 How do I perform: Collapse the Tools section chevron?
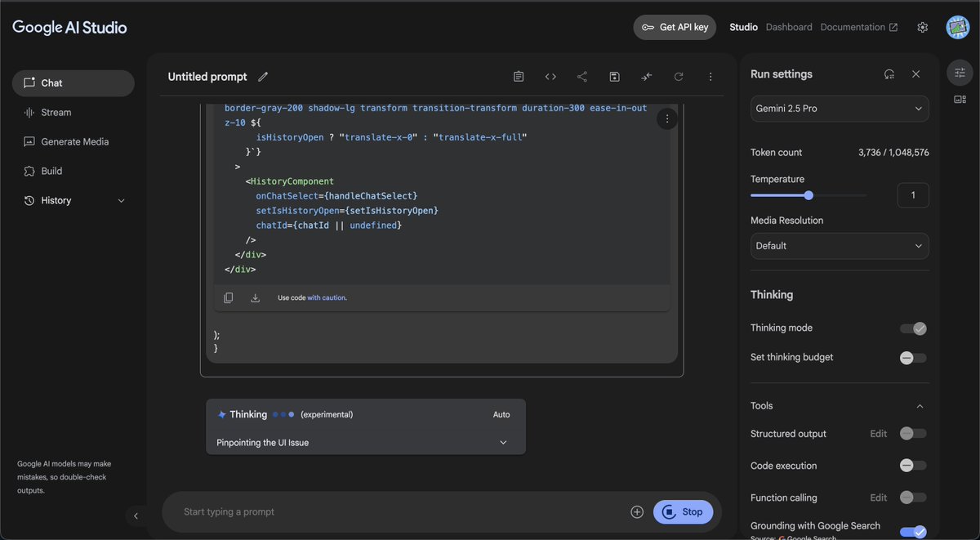920,406
